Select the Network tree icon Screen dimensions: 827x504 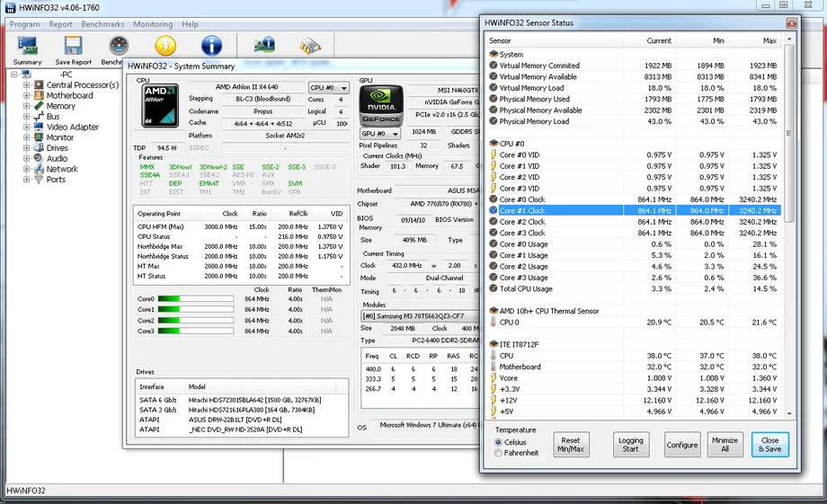pyautogui.click(x=39, y=169)
